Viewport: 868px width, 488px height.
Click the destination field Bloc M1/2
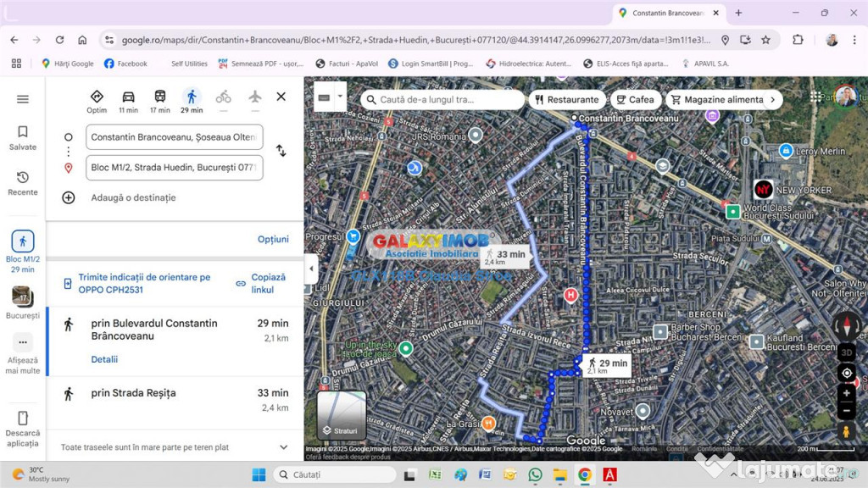[x=174, y=168]
